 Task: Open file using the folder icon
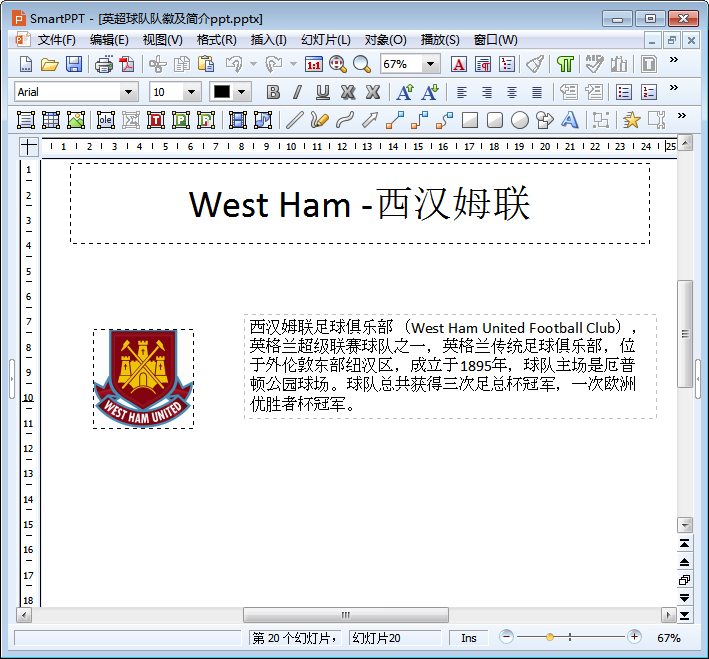tap(49, 64)
